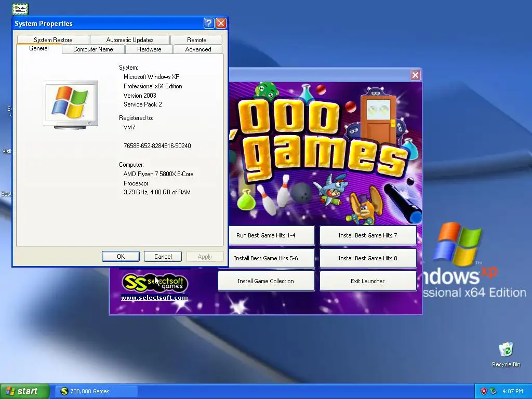Click Install Best Game Hits 7
The height and width of the screenshot is (399, 532).
pyautogui.click(x=368, y=235)
